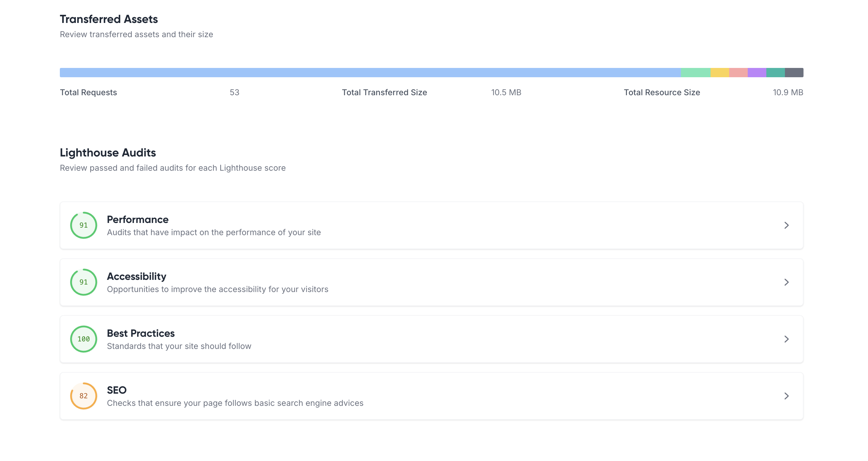The height and width of the screenshot is (461, 868).
Task: Select the dark gray segment at the bar's end
Action: pyautogui.click(x=794, y=72)
